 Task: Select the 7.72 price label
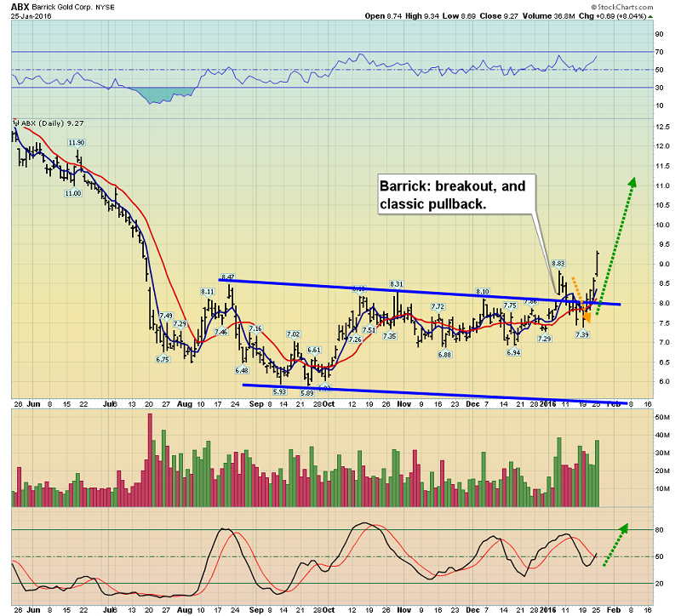438,306
